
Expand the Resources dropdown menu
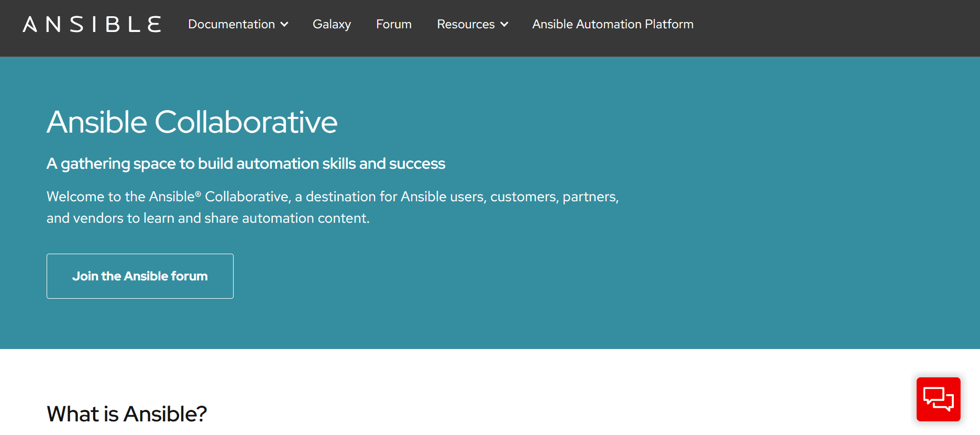(472, 24)
